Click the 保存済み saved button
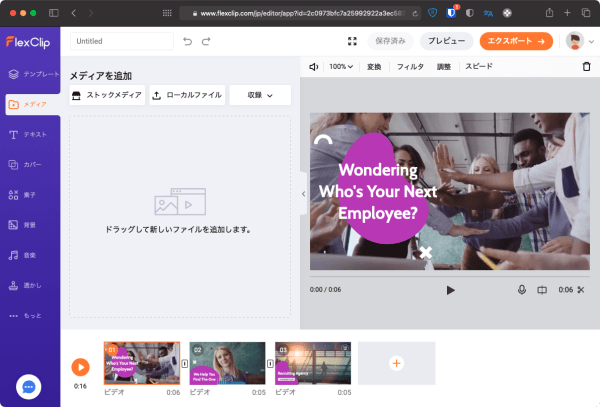This screenshot has width=600, height=407. click(390, 41)
